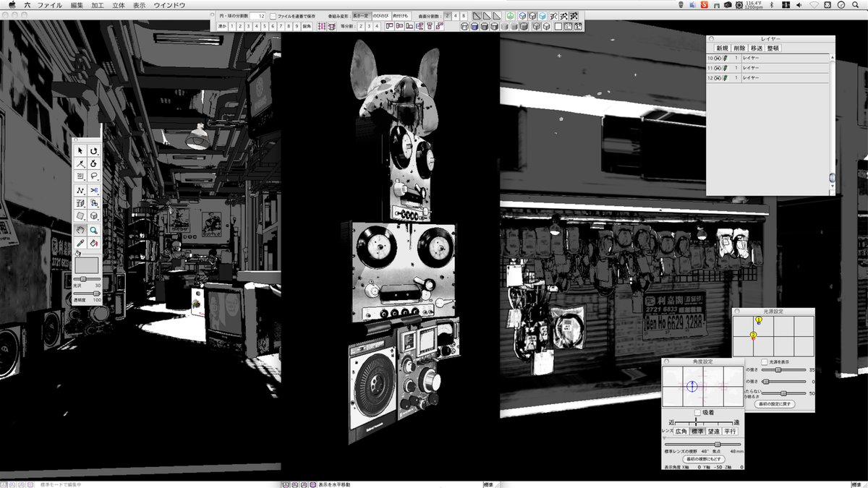Viewport: 868px width, 488px height.
Task: Click 移送 in the layer panel
Action: [x=757, y=48]
